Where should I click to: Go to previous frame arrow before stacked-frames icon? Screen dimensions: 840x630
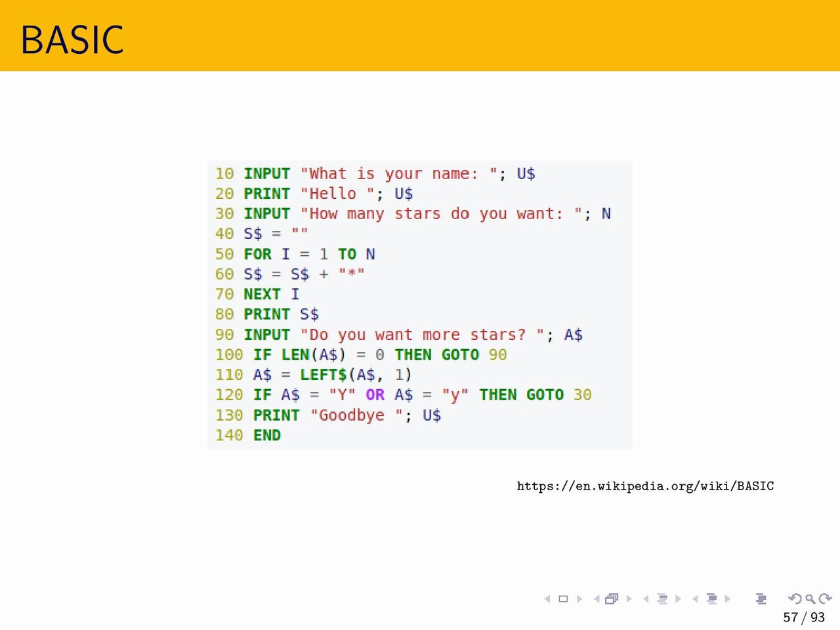pos(596,598)
